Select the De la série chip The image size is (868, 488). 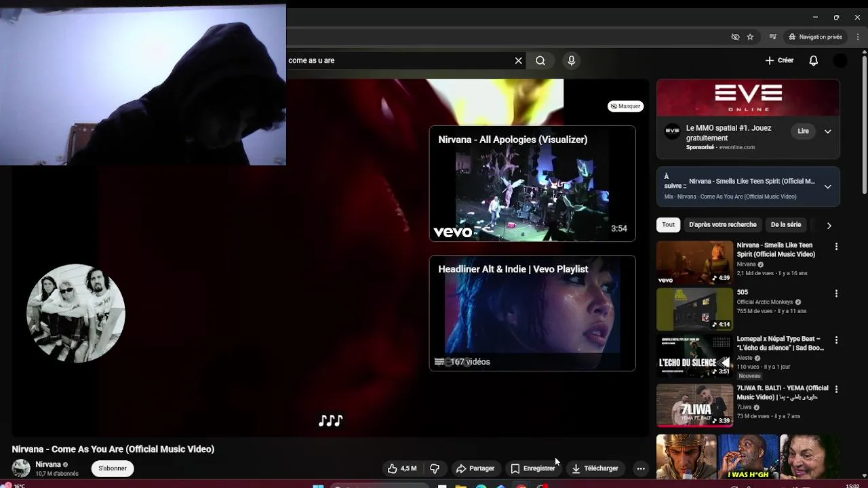pos(786,225)
